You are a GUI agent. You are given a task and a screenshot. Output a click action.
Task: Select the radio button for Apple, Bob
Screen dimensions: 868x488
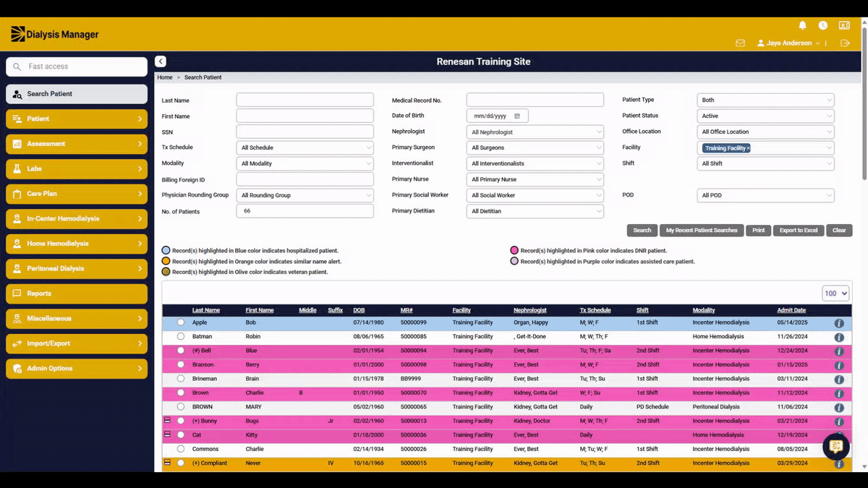tap(181, 322)
